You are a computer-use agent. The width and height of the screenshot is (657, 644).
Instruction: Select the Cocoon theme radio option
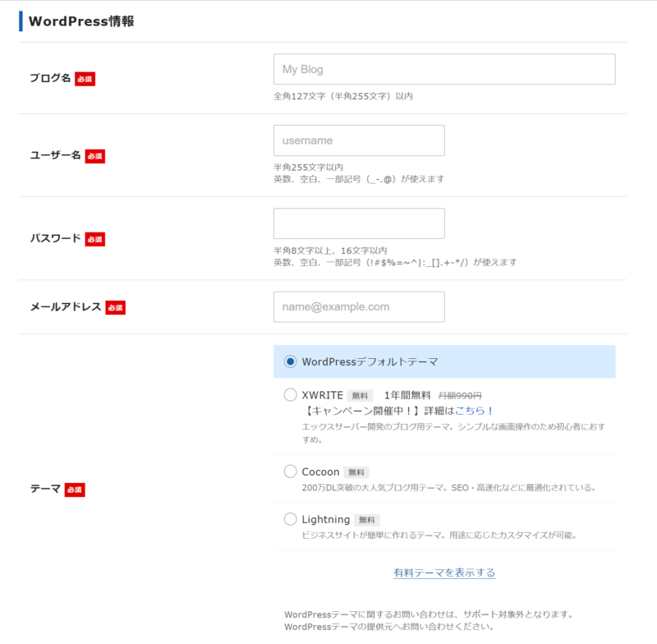pos(290,471)
